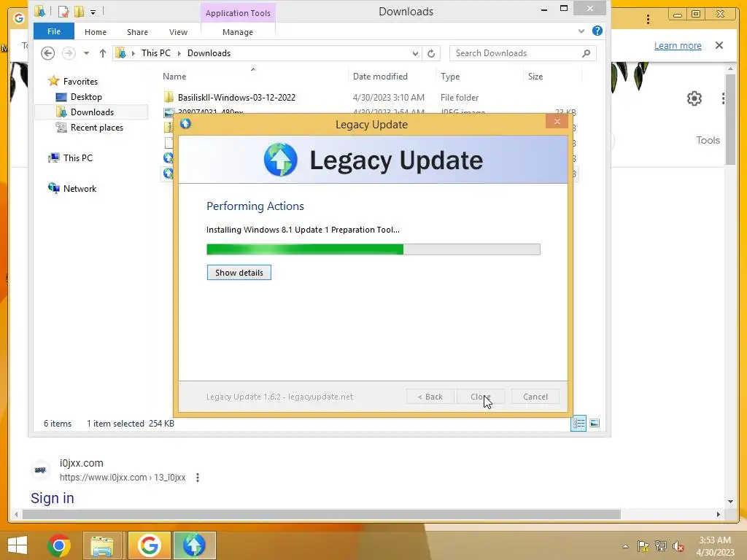Image resolution: width=747 pixels, height=560 pixels.
Task: Open Explorer help question mark icon
Action: [597, 31]
